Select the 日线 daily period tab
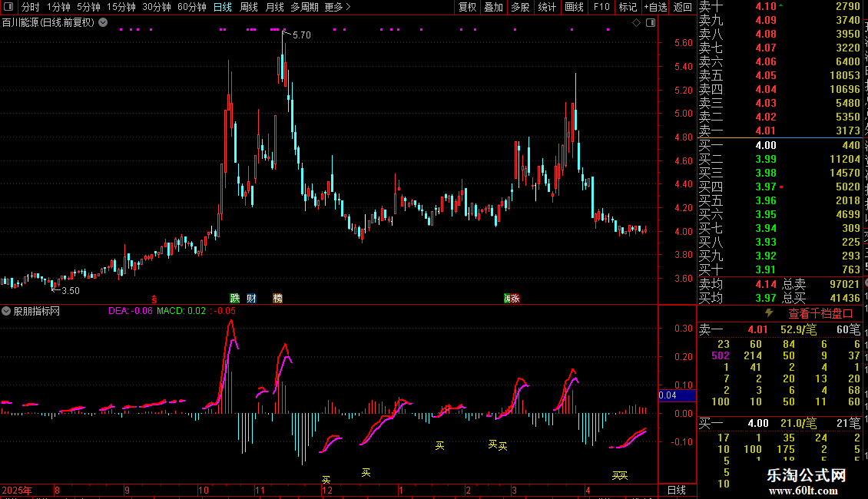Viewport: 868px width, 499px height. click(223, 7)
